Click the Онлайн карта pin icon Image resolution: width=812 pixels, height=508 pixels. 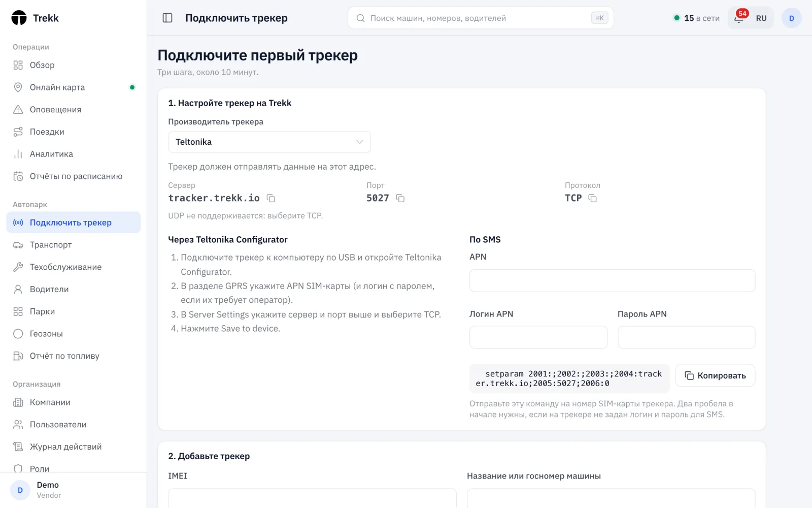[18, 87]
